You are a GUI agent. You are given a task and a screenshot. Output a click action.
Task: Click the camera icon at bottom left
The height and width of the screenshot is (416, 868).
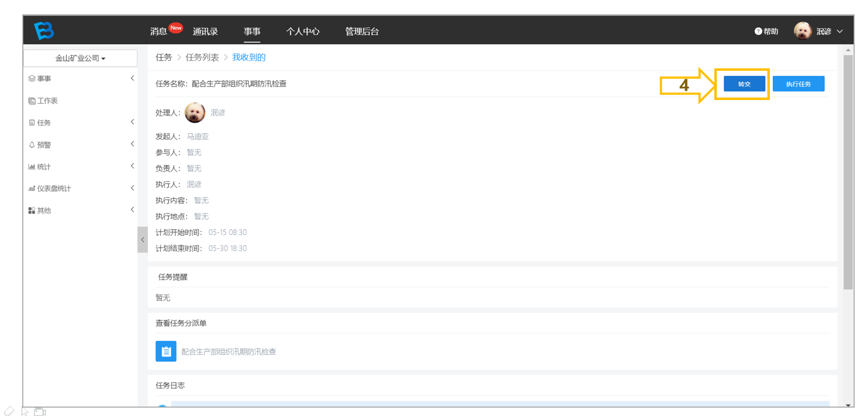[x=40, y=412]
